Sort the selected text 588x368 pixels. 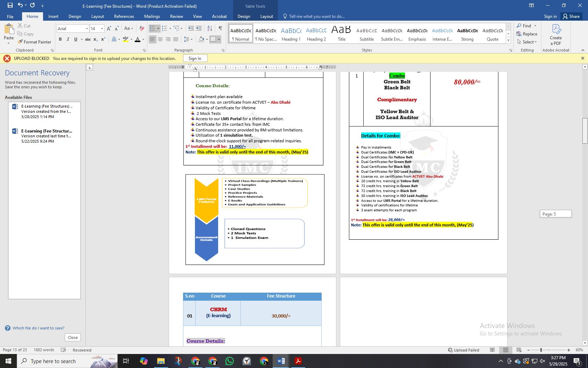(210, 28)
